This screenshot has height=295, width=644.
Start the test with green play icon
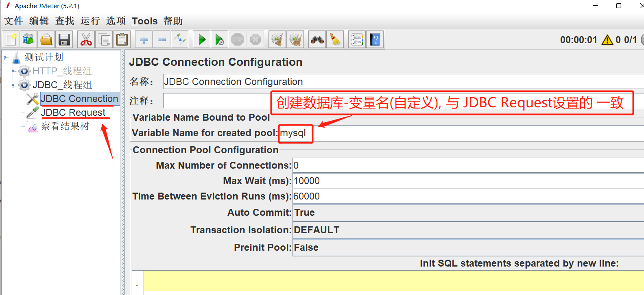[202, 39]
